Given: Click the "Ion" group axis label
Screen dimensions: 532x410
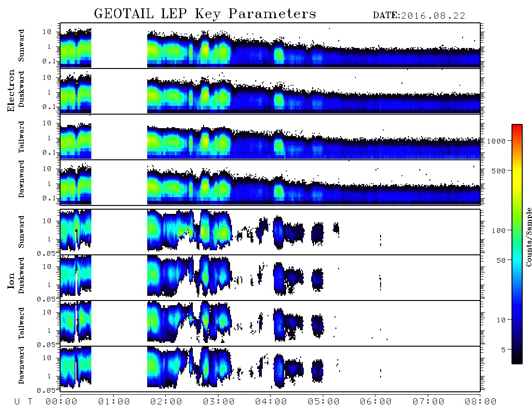Looking at the screenshot, I should point(11,281).
